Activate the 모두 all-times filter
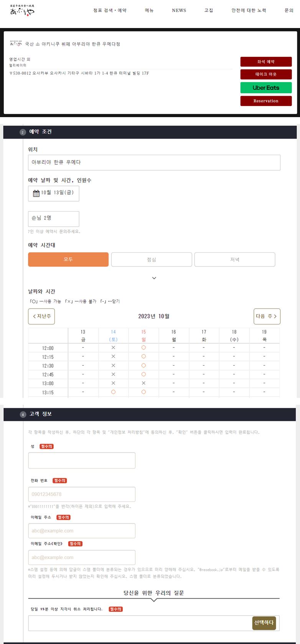Image resolution: width=300 pixels, height=644 pixels. (x=68, y=259)
